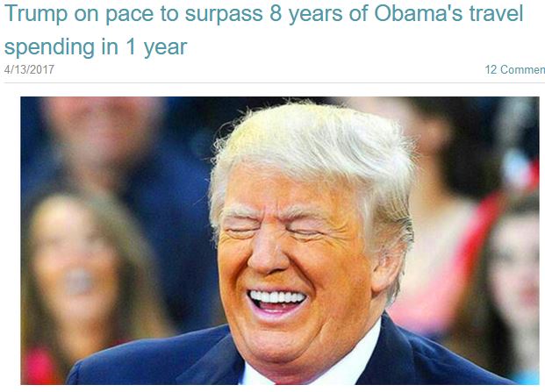Image resolution: width=545 pixels, height=392 pixels.
Task: Click the headline line "spending in 1 year"
Action: click(x=96, y=46)
